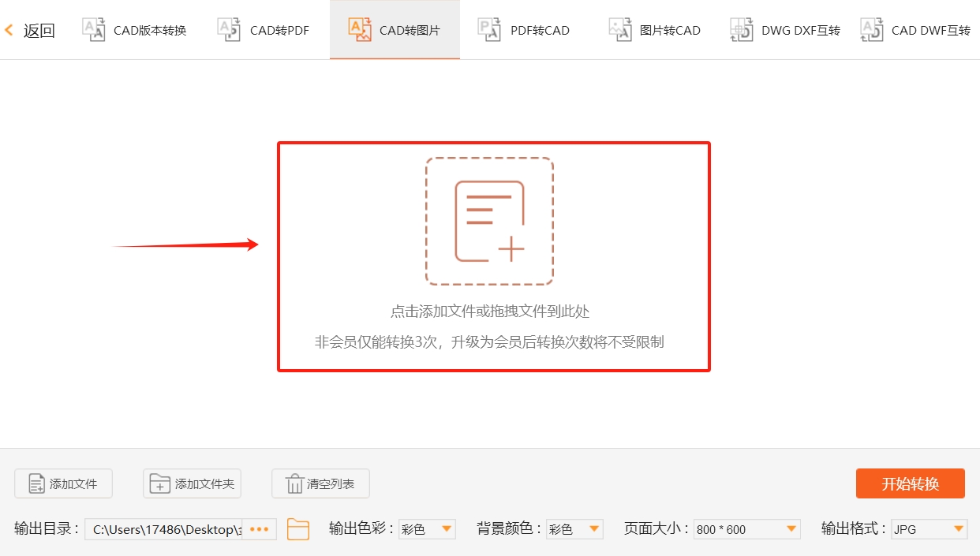Switch to the CAD转图片 tab
Screen dimensions: 980x556
(x=395, y=29)
